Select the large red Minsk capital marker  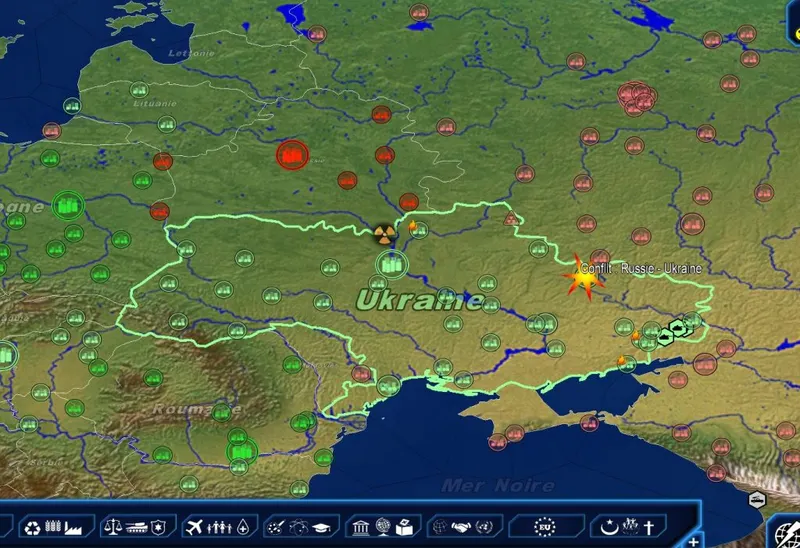(x=292, y=155)
